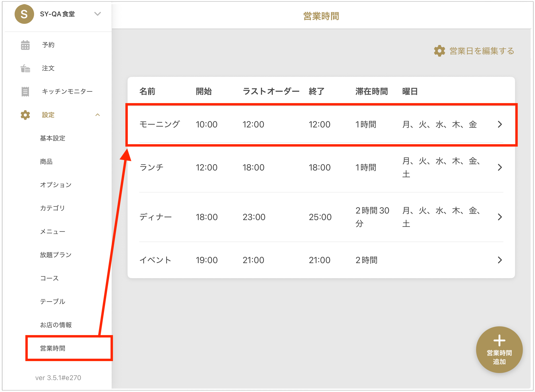Image resolution: width=535 pixels, height=392 pixels.
Task: Click the 営業日を編集する link
Action: click(481, 51)
